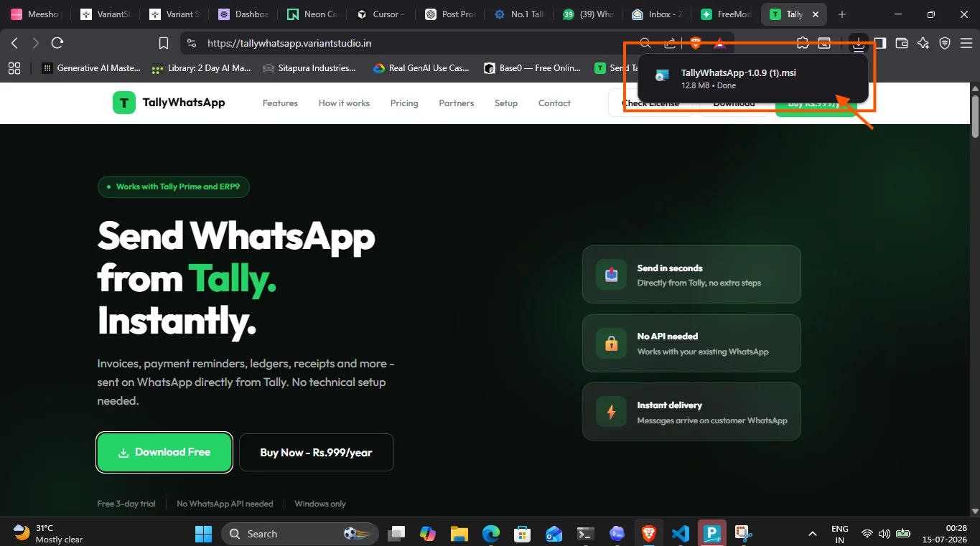Image resolution: width=980 pixels, height=546 pixels.
Task: Show hidden system tray icons chevron
Action: pos(813,534)
